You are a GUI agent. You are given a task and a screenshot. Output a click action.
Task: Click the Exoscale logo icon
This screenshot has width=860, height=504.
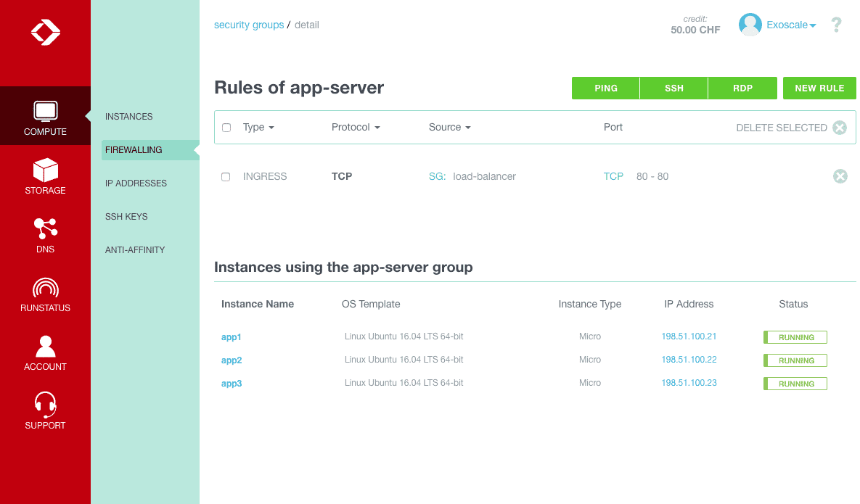(45, 32)
